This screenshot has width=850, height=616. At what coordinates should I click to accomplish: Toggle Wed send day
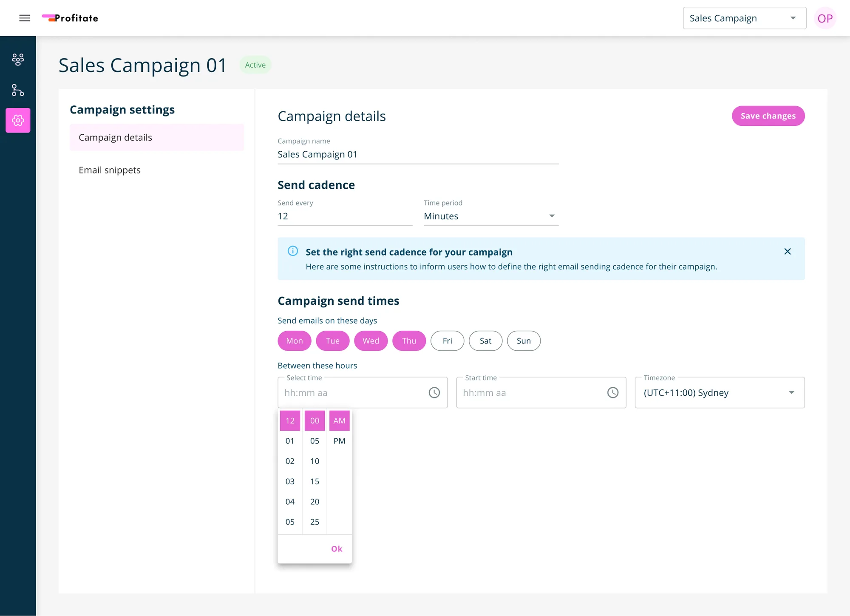pyautogui.click(x=371, y=341)
